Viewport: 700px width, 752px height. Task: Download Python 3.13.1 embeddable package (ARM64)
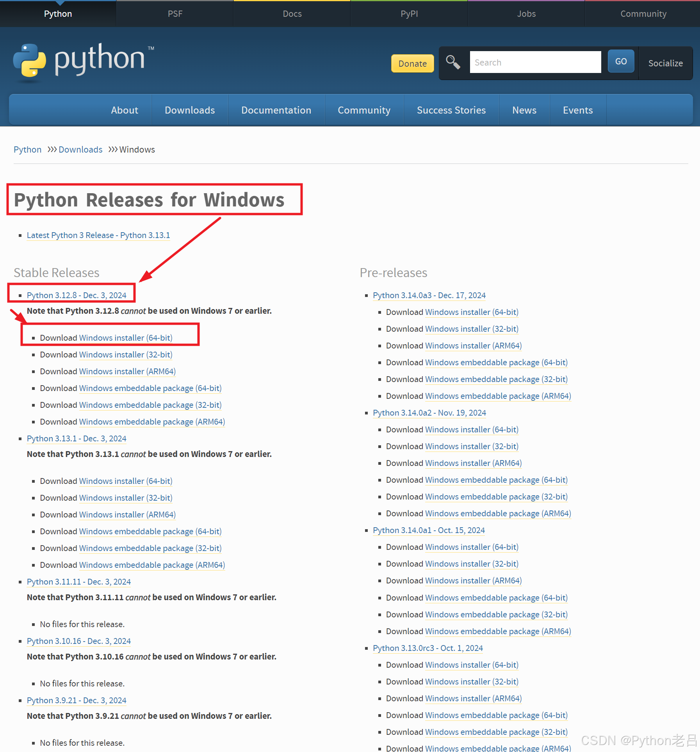pos(152,565)
